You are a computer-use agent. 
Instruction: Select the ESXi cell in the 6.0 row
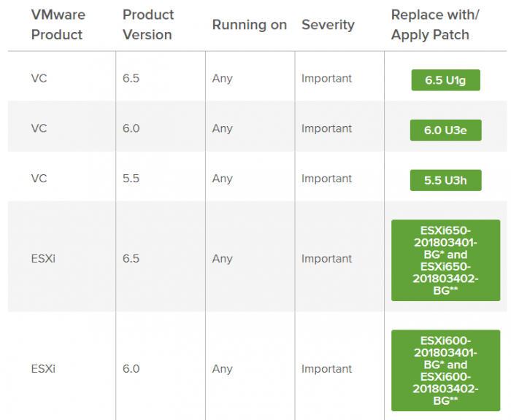(x=43, y=369)
